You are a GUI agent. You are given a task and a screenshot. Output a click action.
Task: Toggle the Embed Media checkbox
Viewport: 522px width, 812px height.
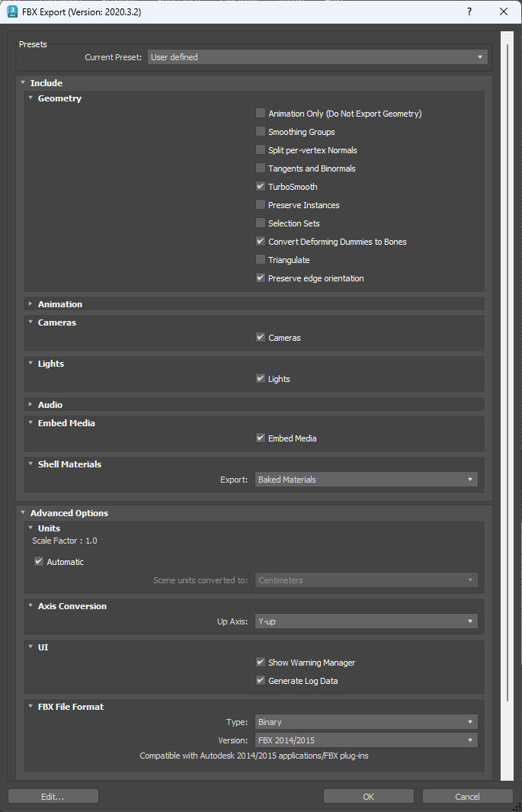coord(261,438)
